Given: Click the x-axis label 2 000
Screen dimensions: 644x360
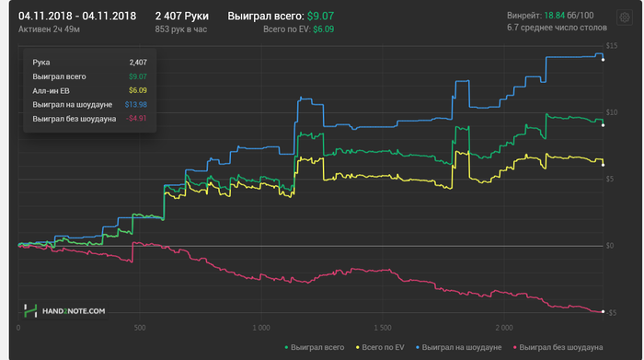Looking at the screenshot, I should [504, 328].
